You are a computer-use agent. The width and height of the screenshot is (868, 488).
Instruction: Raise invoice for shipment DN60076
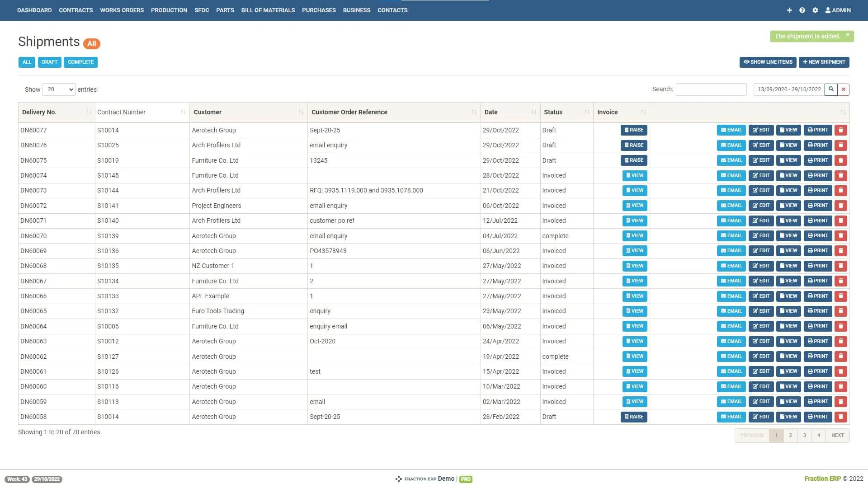tap(633, 145)
